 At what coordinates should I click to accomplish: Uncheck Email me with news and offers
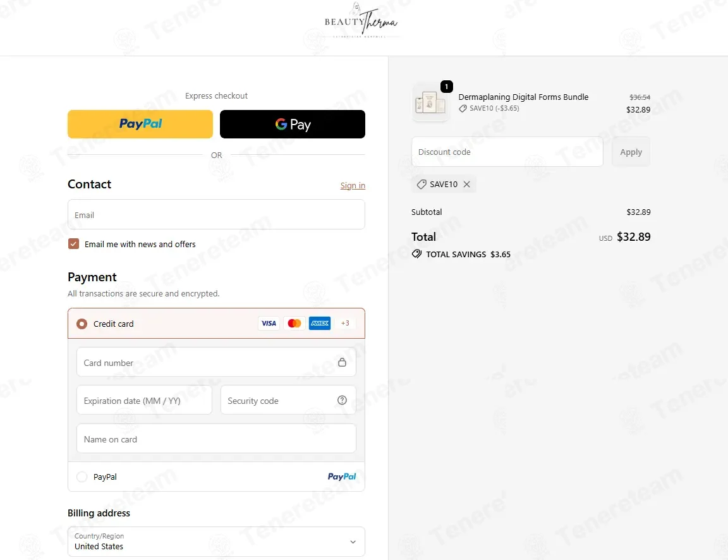[x=73, y=244]
